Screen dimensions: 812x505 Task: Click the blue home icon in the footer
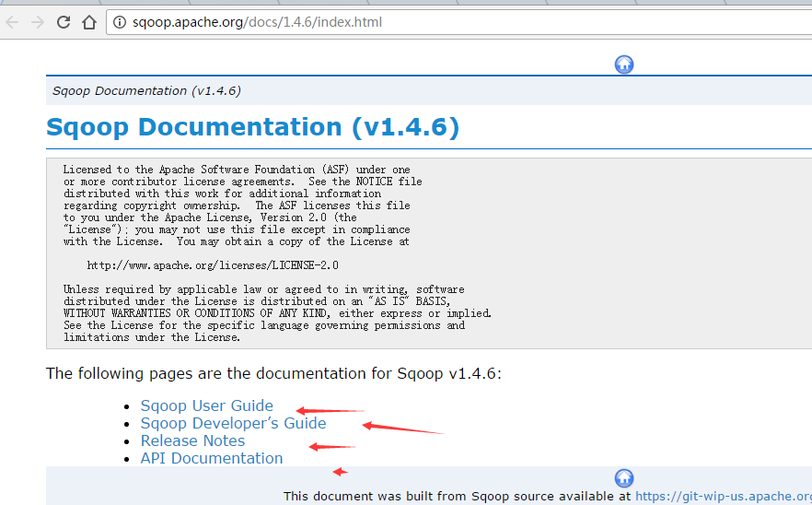coord(624,478)
